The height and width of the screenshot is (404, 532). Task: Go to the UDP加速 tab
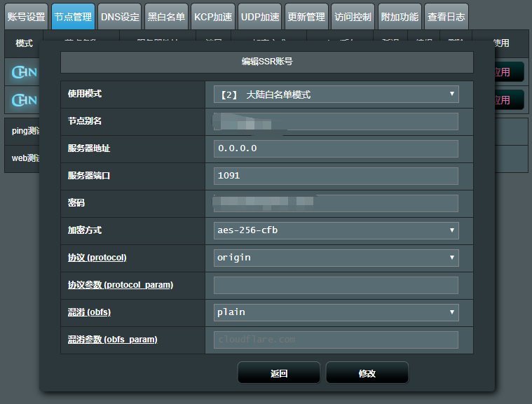point(259,17)
